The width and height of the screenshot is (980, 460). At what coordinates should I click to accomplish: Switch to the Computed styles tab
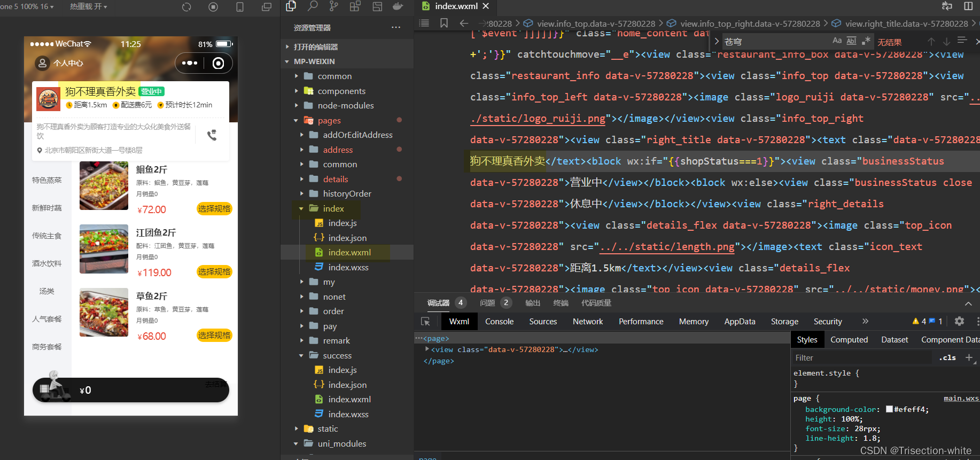point(849,340)
